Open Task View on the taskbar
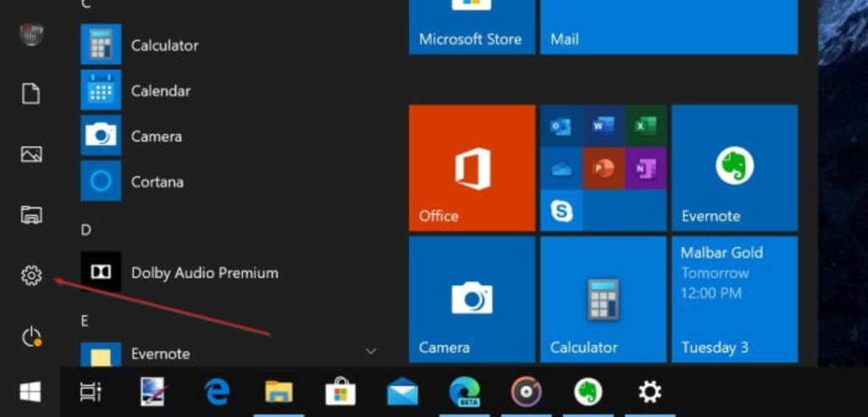Viewport: 868px width, 417px height. click(x=90, y=392)
